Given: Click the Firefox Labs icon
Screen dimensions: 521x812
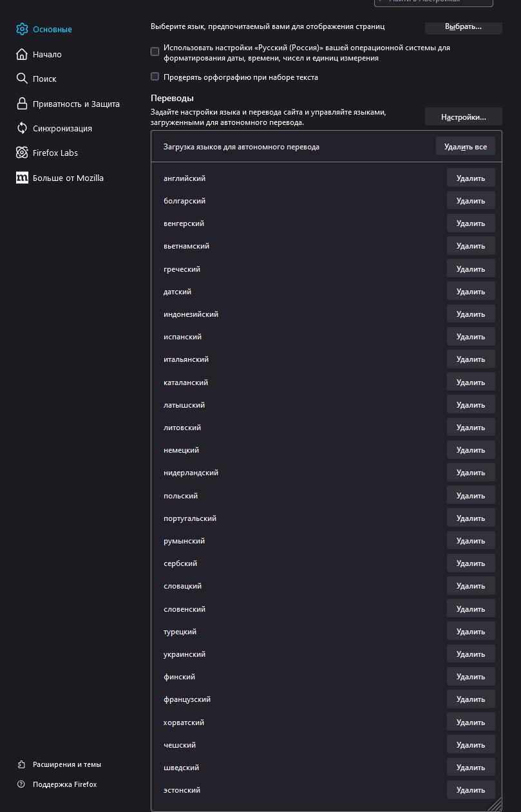Looking at the screenshot, I should pos(22,153).
